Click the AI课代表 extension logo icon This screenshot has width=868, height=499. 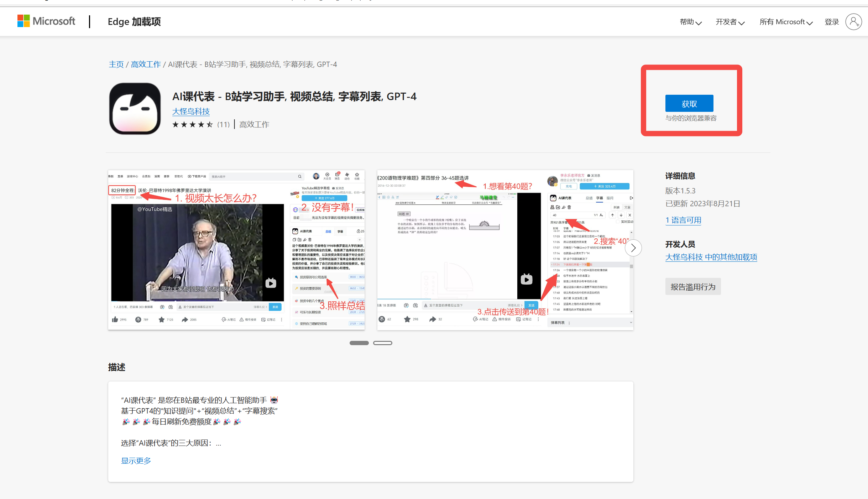click(135, 109)
